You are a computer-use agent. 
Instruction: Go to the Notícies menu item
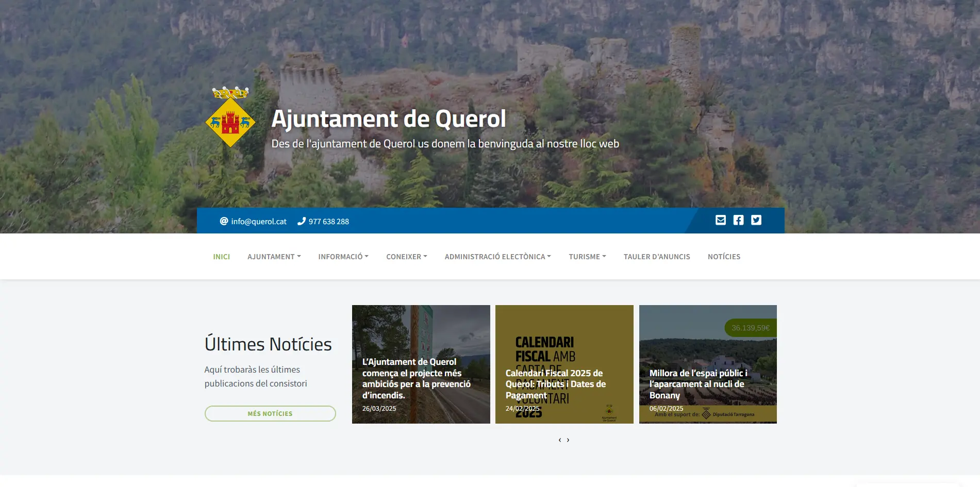click(724, 257)
